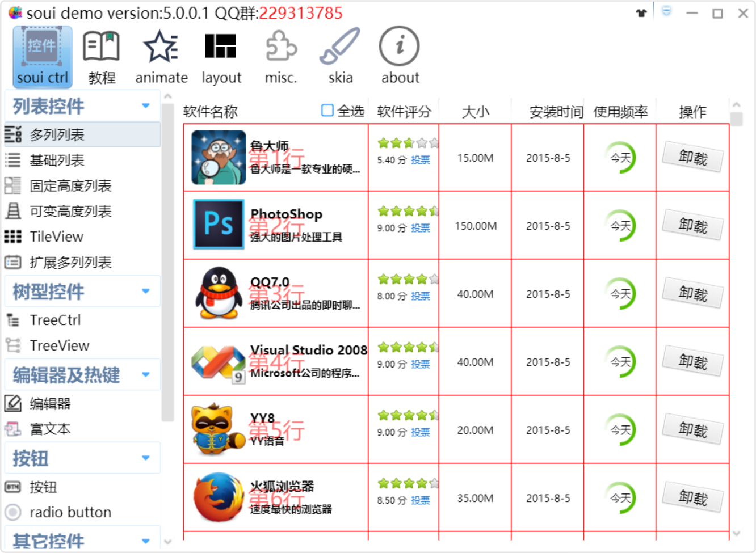Click 投票 link for PhotoShop

click(421, 228)
